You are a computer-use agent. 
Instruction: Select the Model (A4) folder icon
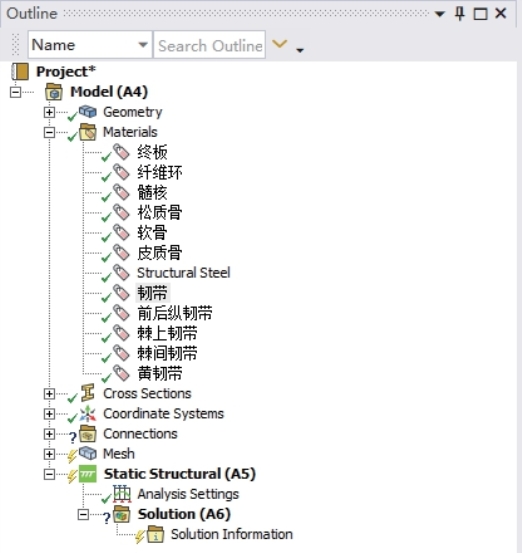click(x=54, y=92)
